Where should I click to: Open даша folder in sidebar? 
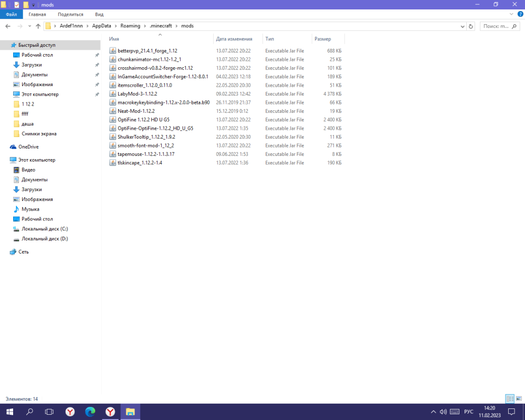(27, 124)
